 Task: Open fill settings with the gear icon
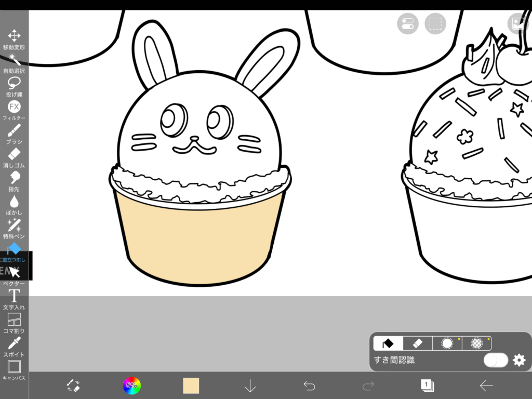pos(519,360)
